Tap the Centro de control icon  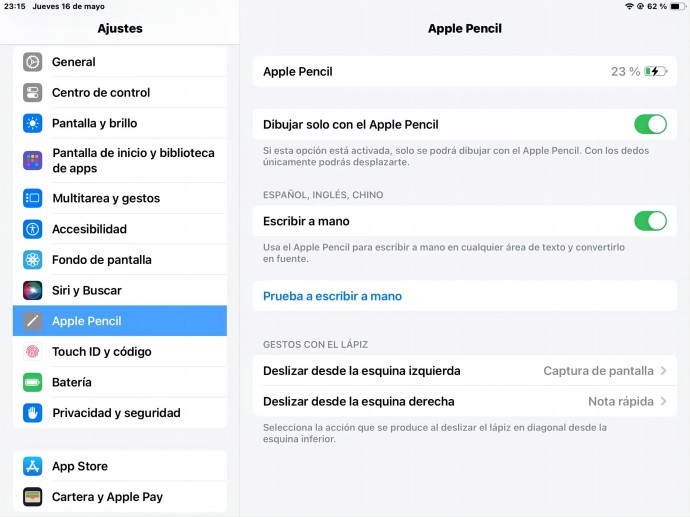33,93
